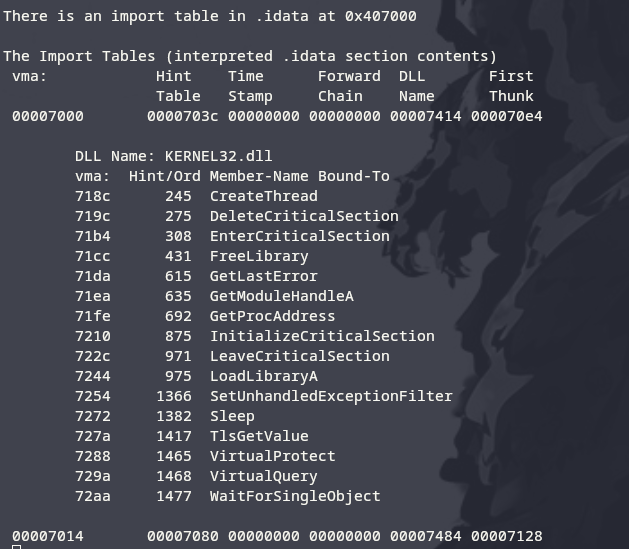Click the DeleteCriticalSection entry

tap(304, 216)
